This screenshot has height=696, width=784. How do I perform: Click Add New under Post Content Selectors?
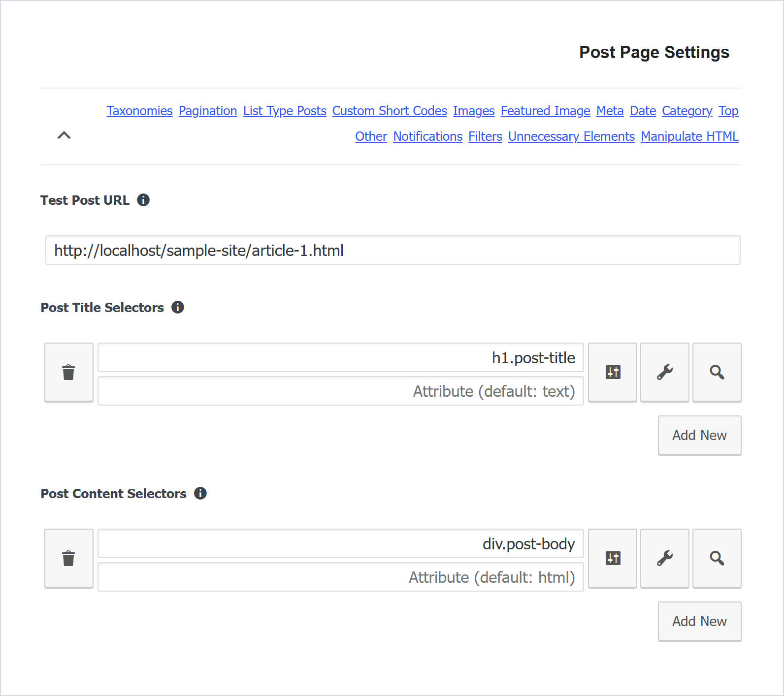(x=700, y=621)
